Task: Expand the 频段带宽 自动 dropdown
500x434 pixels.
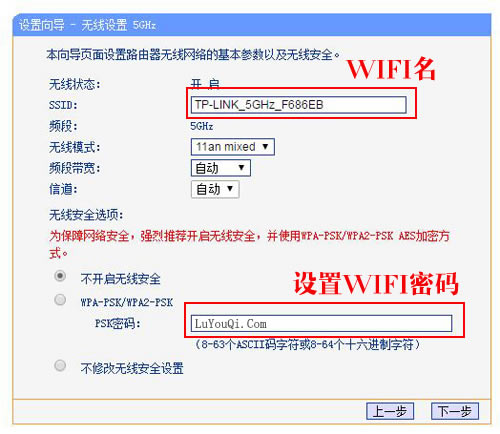Action: click(x=221, y=168)
